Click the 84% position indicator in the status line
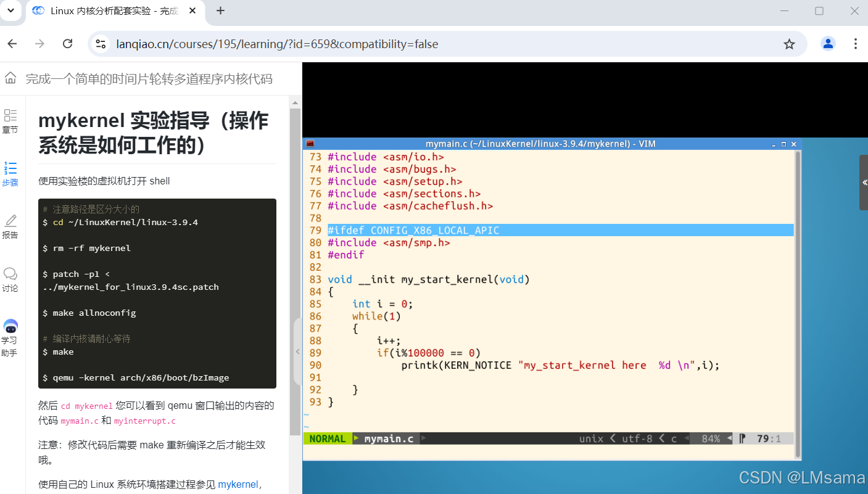 tap(711, 438)
